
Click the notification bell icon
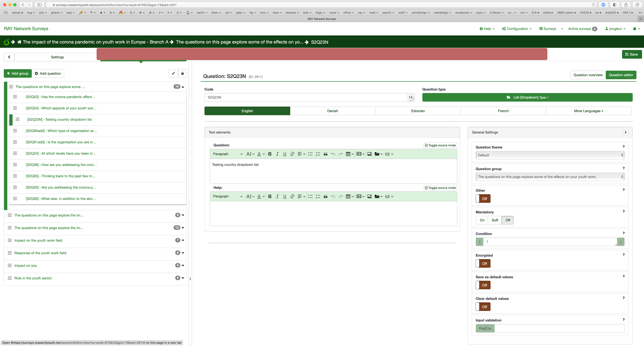634,29
